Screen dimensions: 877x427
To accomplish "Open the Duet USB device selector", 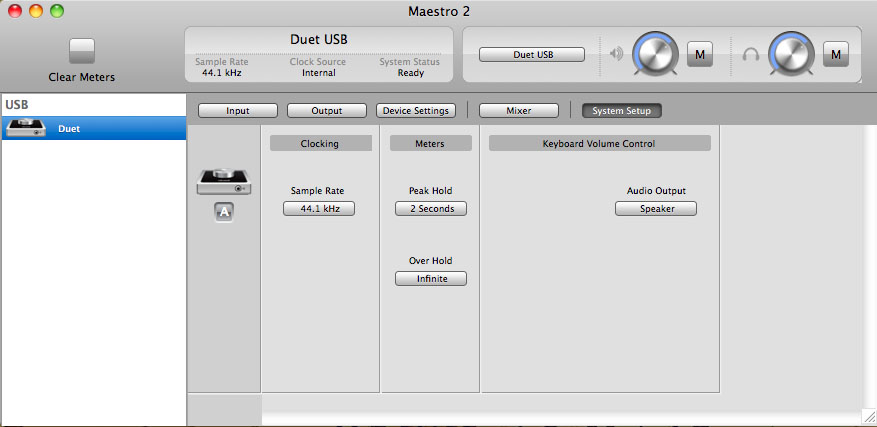I will [531, 55].
